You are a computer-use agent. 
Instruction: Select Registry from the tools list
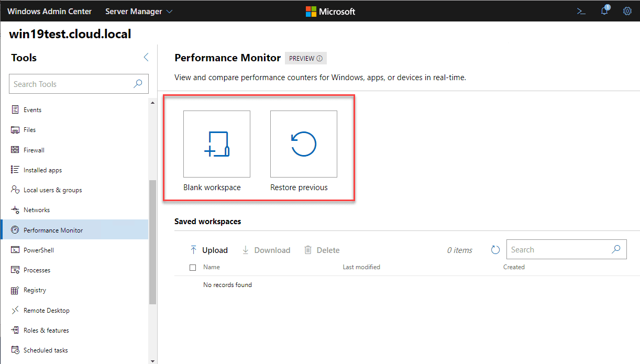click(35, 290)
